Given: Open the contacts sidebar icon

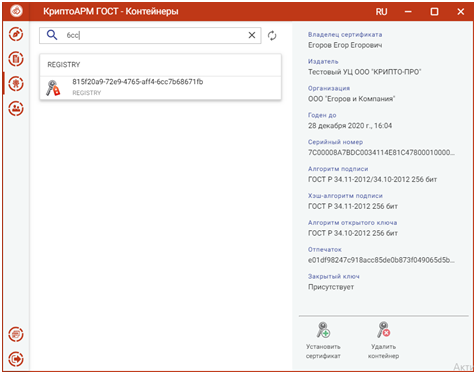Looking at the screenshot, I should (16, 108).
